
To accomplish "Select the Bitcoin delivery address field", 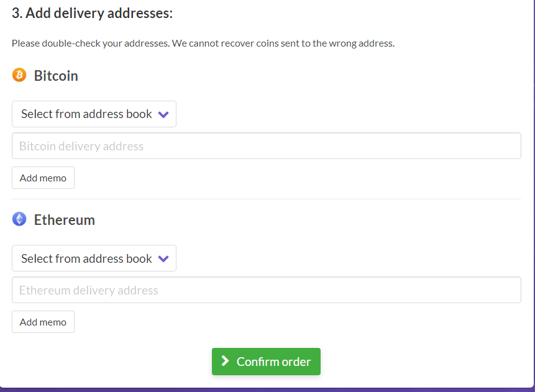I will 266,145.
